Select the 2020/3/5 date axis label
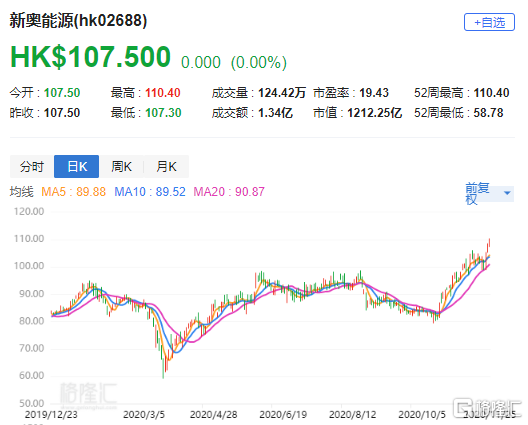The image size is (528, 425). point(144,415)
